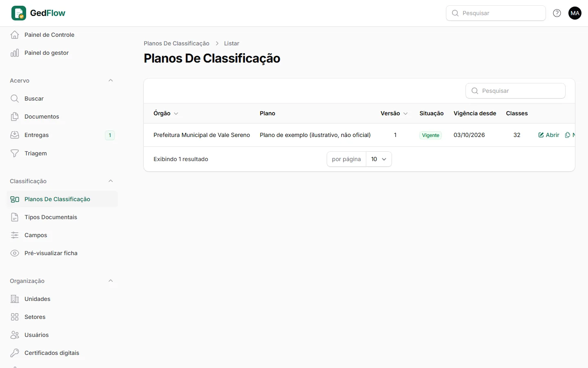
Task: Click 'Prefeitura Municipal de Vale Sereno' cell
Action: (x=202, y=135)
